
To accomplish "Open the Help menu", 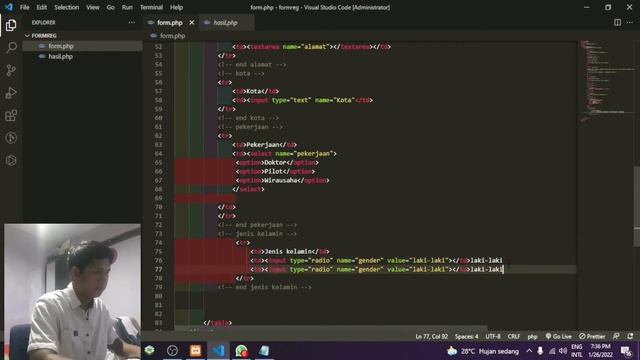I will [x=176, y=7].
